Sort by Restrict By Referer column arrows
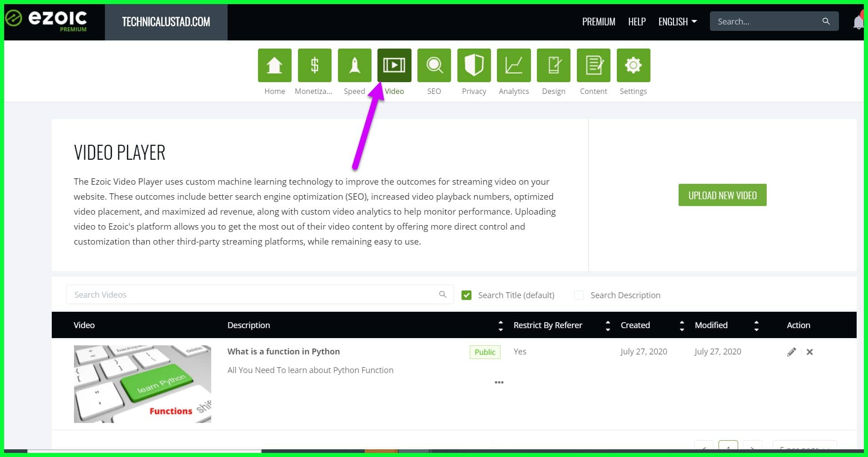Screen dimensions: 868x457 tap(608, 325)
